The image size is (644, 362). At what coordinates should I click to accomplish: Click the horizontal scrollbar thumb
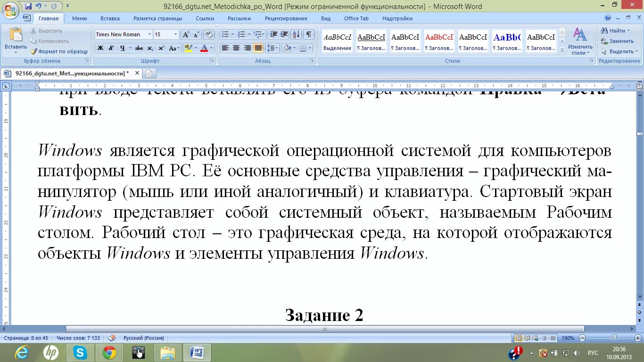[325, 329]
